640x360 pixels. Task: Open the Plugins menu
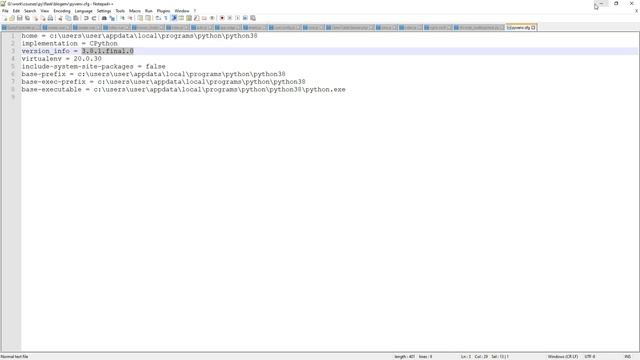[164, 11]
